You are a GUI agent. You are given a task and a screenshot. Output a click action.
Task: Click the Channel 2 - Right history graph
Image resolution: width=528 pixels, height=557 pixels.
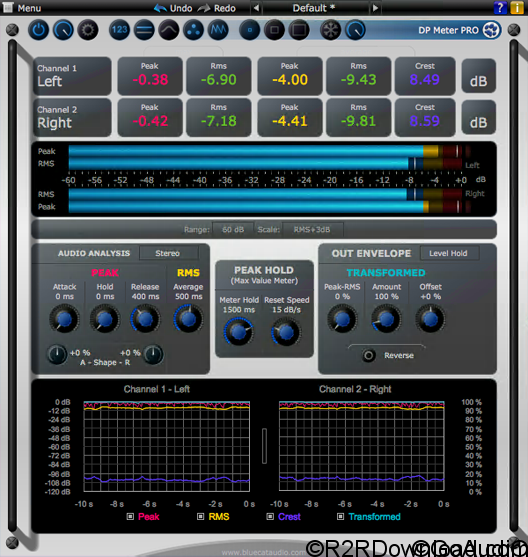[x=362, y=447]
